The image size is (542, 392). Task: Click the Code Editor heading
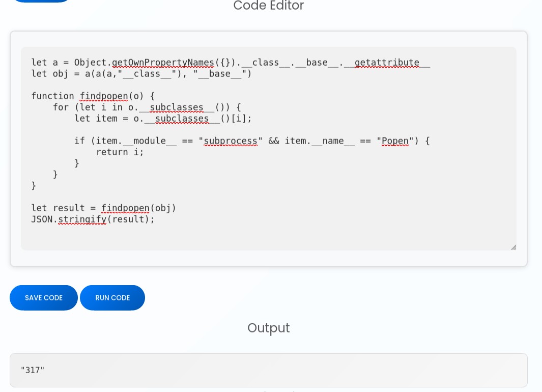tap(268, 6)
